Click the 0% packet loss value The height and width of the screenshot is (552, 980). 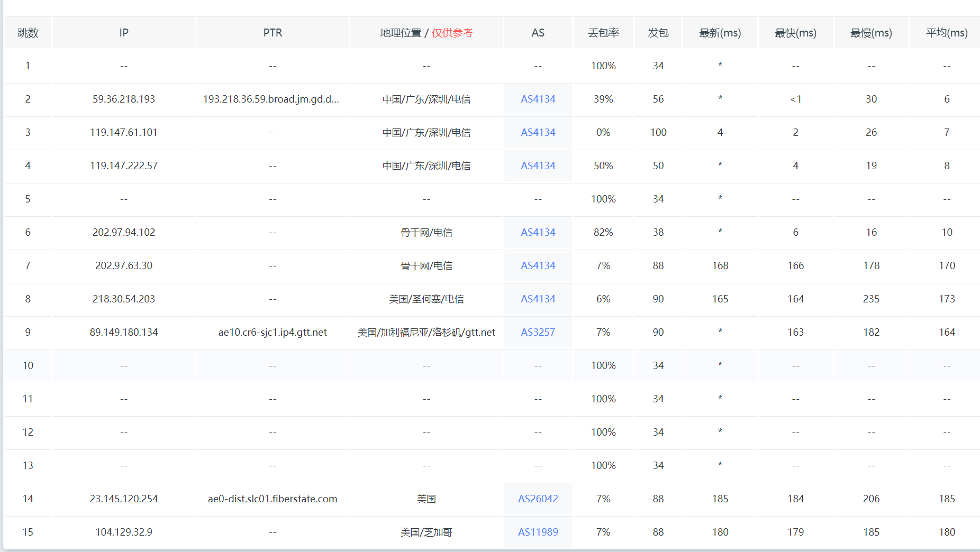(x=603, y=132)
